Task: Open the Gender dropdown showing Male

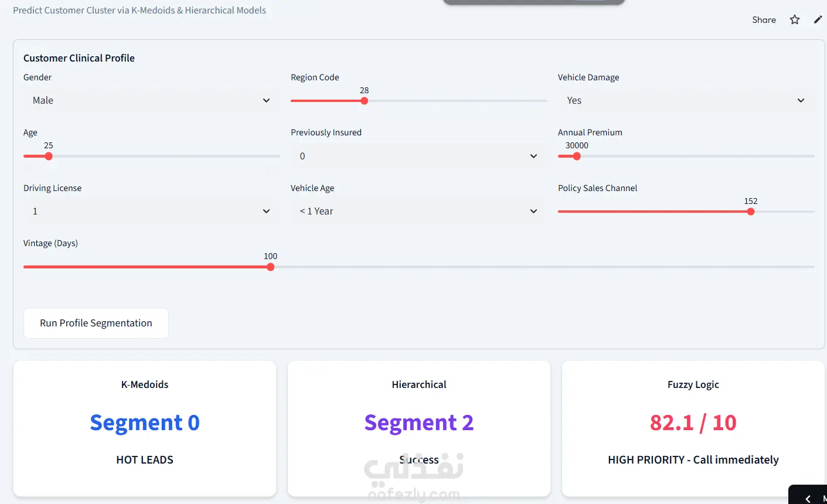Action: coord(151,101)
